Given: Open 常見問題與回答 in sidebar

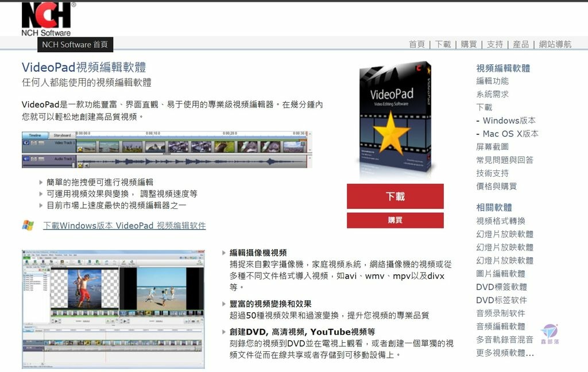Looking at the screenshot, I should click(x=505, y=160).
